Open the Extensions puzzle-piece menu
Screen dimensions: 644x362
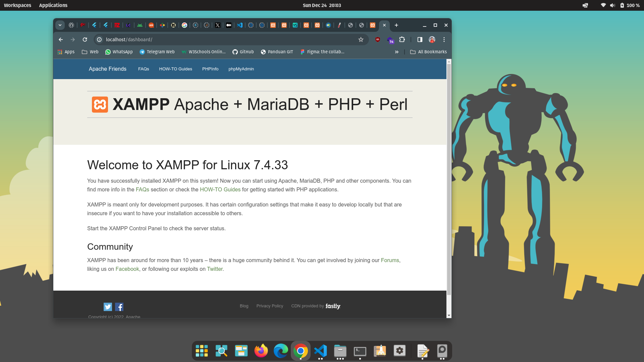tap(402, 40)
